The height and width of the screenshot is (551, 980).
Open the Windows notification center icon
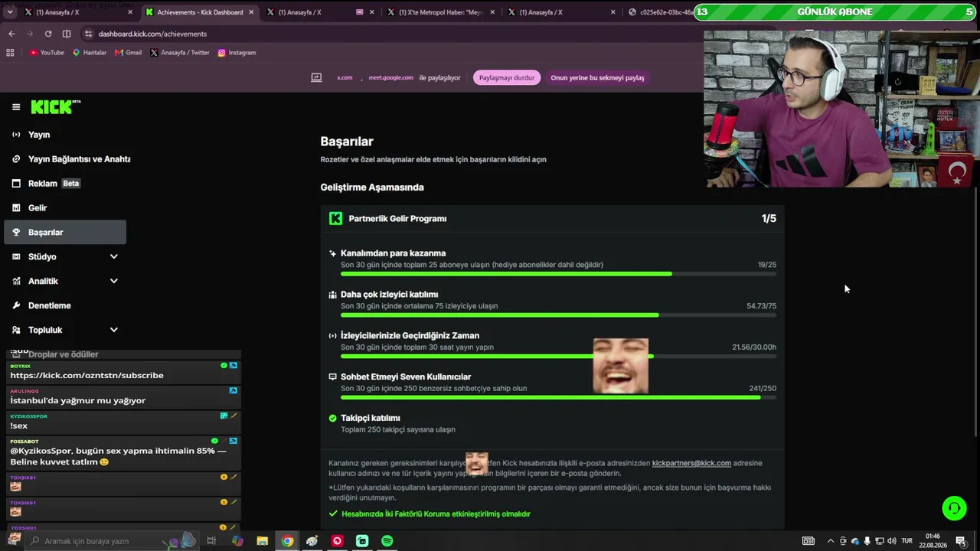tap(960, 541)
